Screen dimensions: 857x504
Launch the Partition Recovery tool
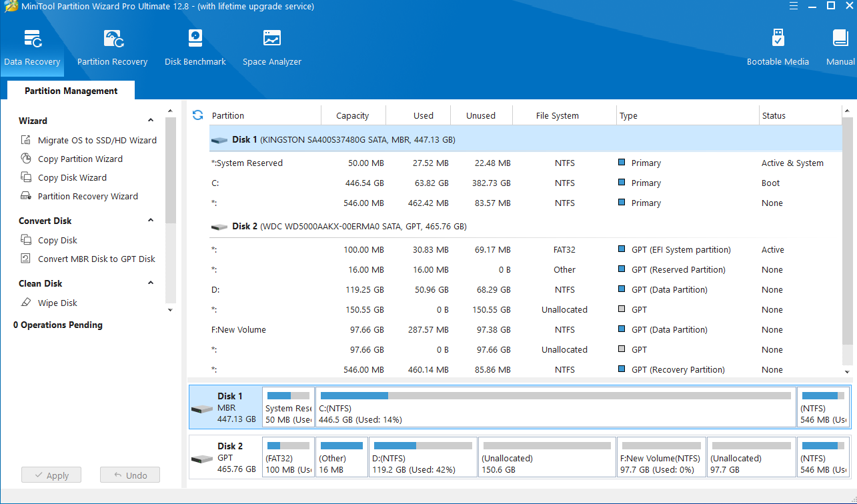click(112, 48)
